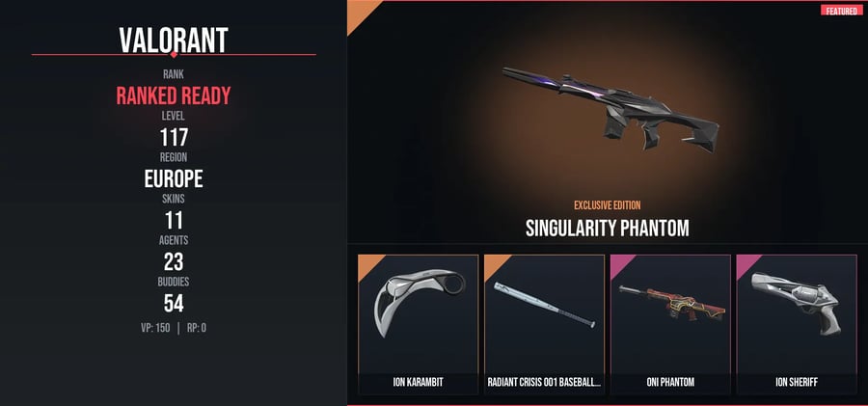Click the pink corner ribbon on Ion Sheriff card

748,266
